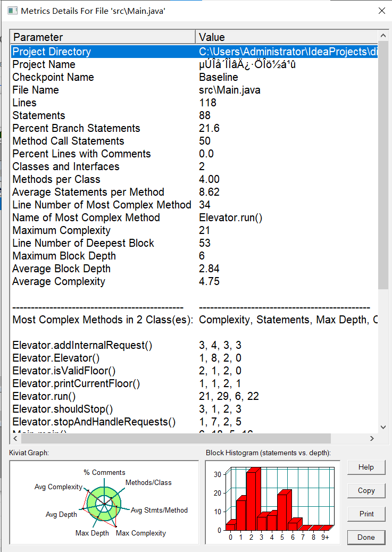Click the vertical scrollbar thumb
Viewport: 392px width, 552px height.
[383, 165]
